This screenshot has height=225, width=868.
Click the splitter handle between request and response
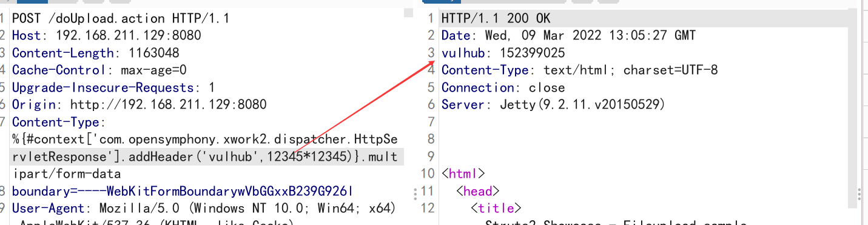pyautogui.click(x=415, y=193)
